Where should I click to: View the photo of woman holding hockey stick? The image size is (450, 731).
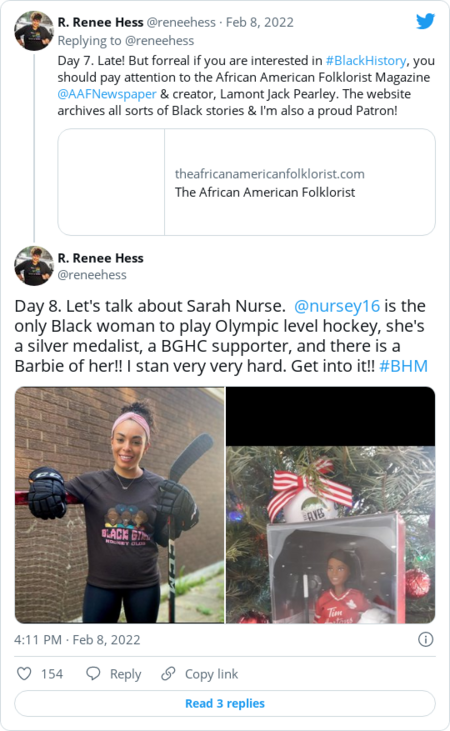coord(119,505)
